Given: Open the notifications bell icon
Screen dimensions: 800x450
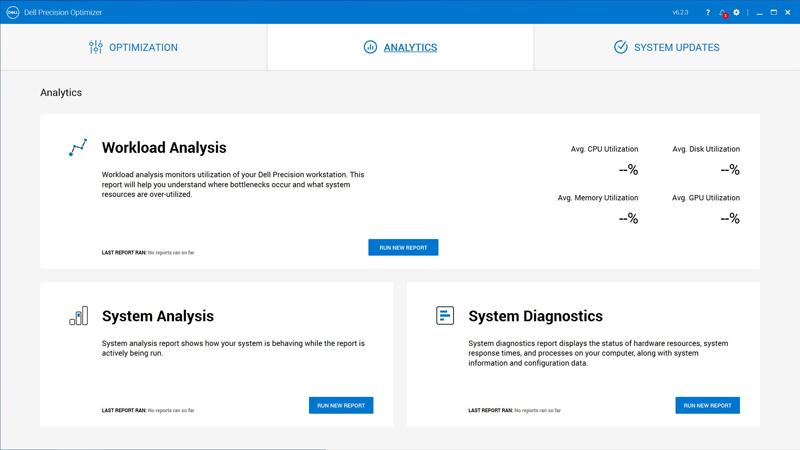Looking at the screenshot, I should point(722,13).
